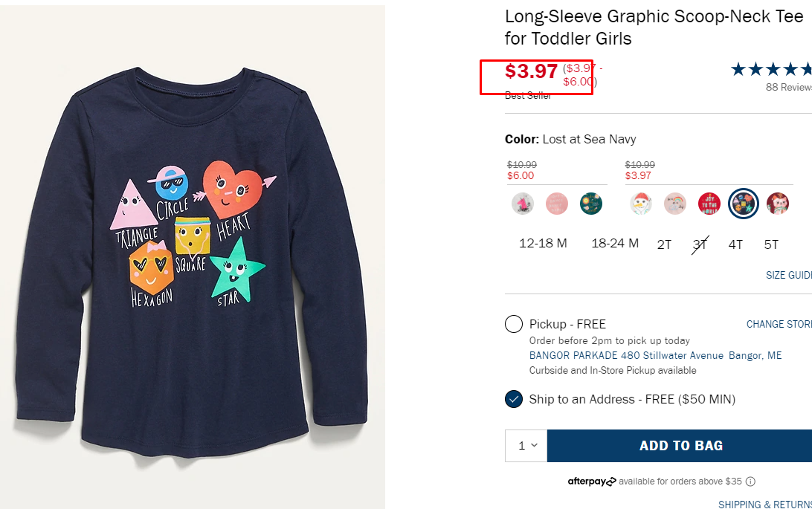This screenshot has width=812, height=509.
Task: Choose size 12-18 M
Action: click(x=544, y=244)
